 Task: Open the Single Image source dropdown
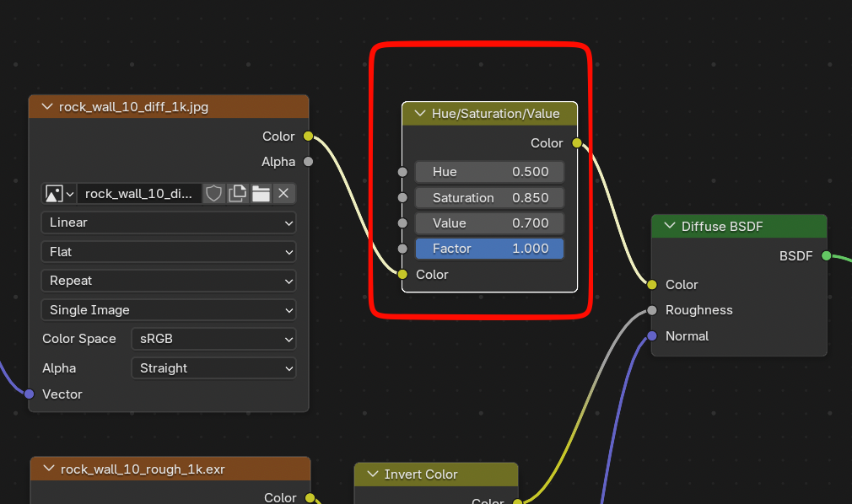(169, 310)
